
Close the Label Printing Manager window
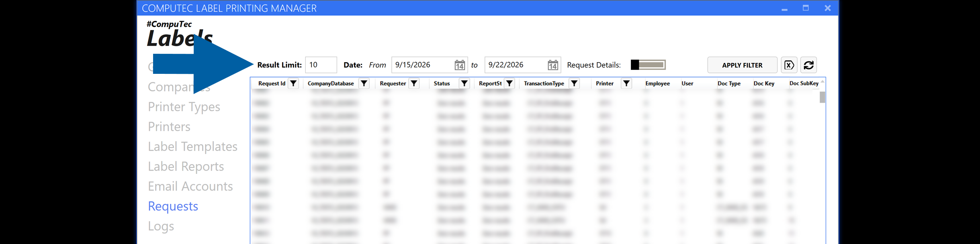click(827, 8)
